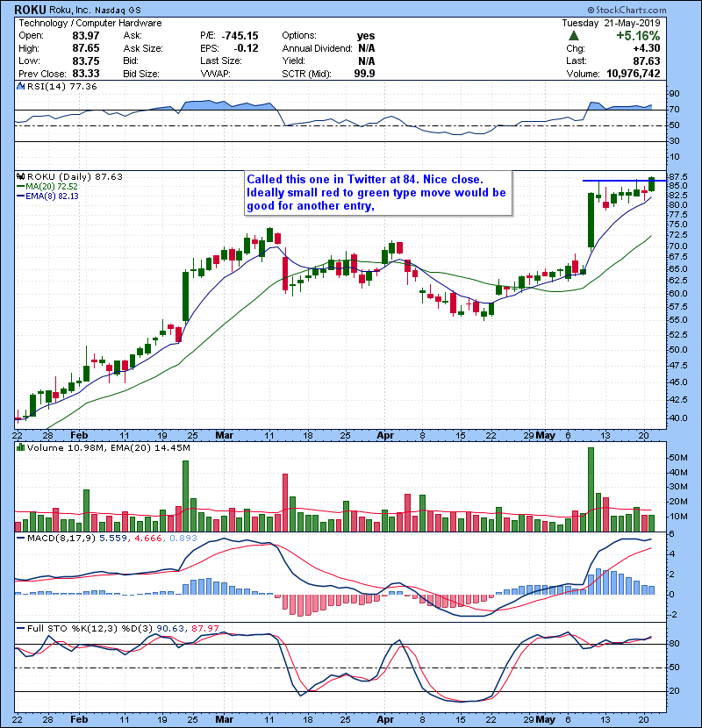
Task: Click the stochastic %K value 90.63
Action: 170,629
